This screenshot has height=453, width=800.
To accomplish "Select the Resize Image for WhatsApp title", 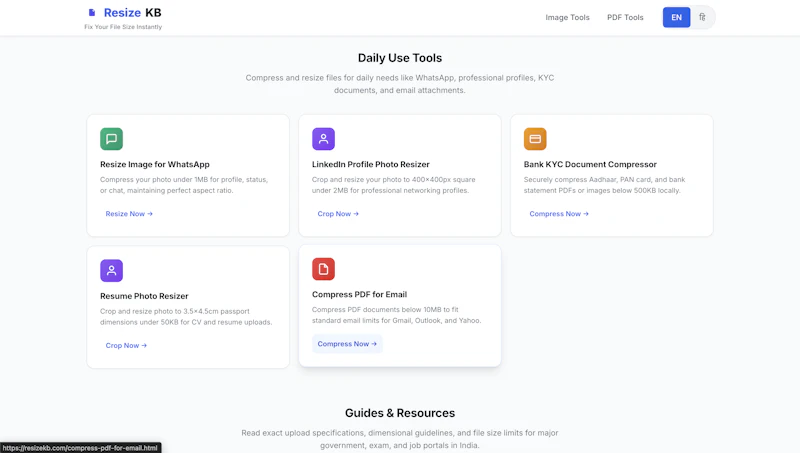I will coord(155,164).
